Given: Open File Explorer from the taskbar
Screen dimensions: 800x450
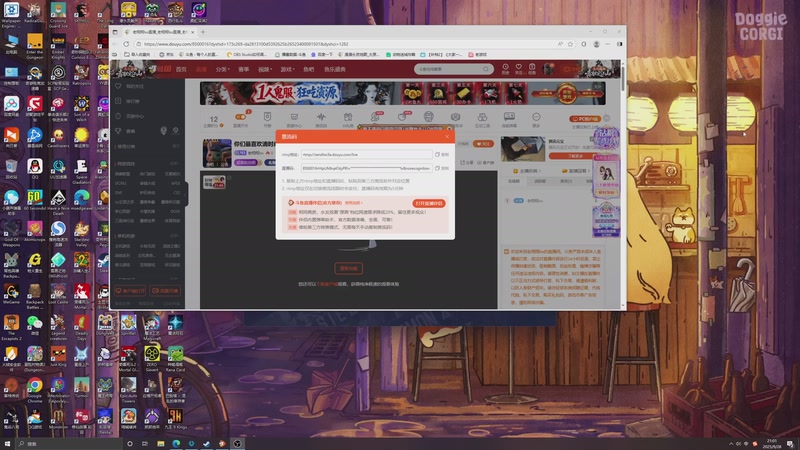Looking at the screenshot, I should click(x=161, y=444).
